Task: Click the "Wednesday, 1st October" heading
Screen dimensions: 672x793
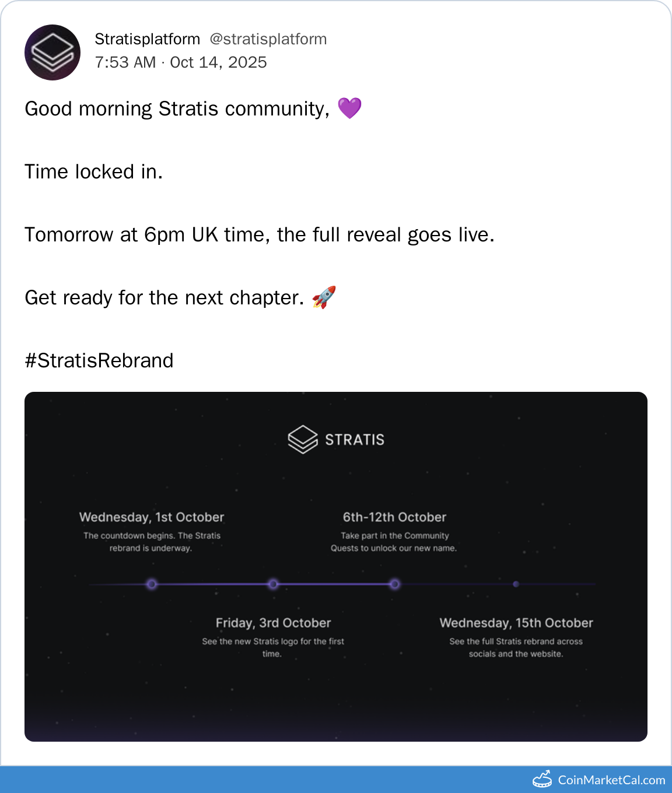Action: click(152, 517)
